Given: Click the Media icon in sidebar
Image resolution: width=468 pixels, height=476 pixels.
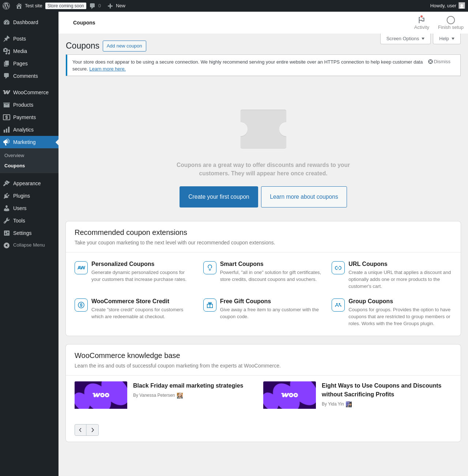Looking at the screenshot, I should 7,51.
